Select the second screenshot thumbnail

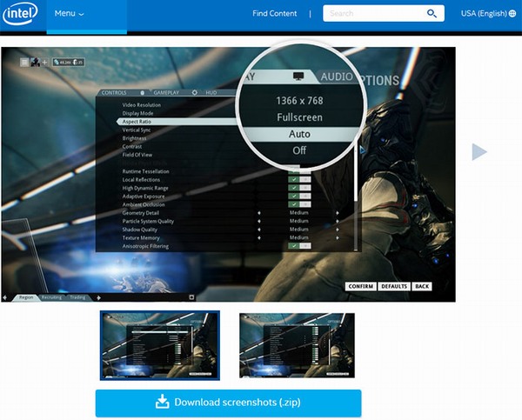(297, 345)
